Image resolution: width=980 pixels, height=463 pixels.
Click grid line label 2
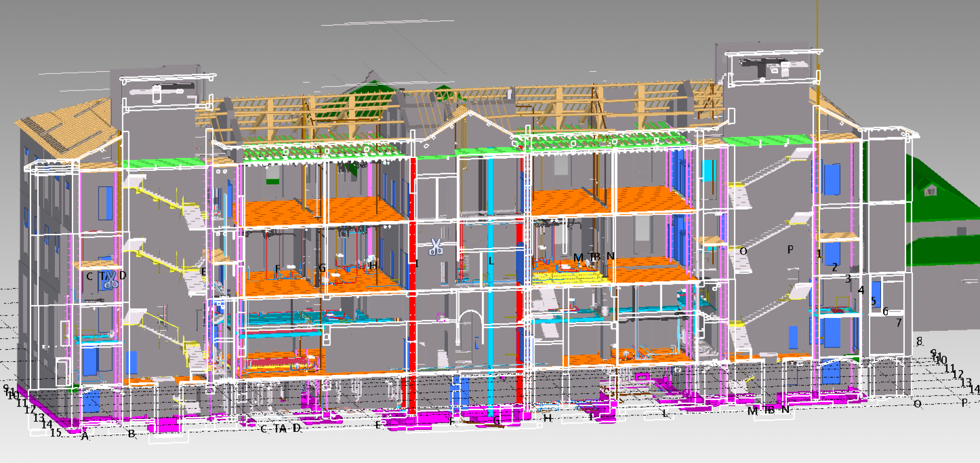pos(835,267)
